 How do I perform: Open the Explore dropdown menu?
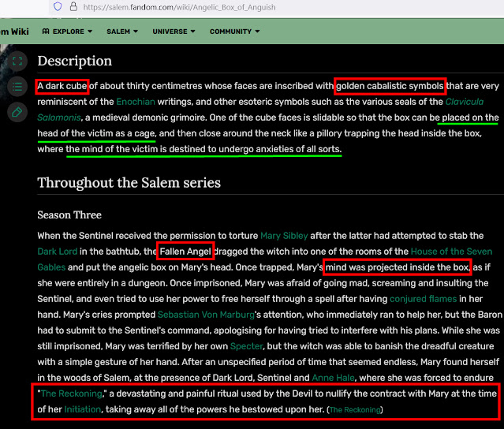(68, 32)
